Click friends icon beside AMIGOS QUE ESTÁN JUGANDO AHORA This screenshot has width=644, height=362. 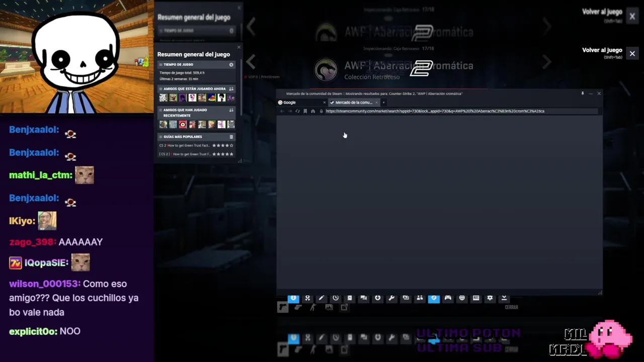pyautogui.click(x=231, y=89)
